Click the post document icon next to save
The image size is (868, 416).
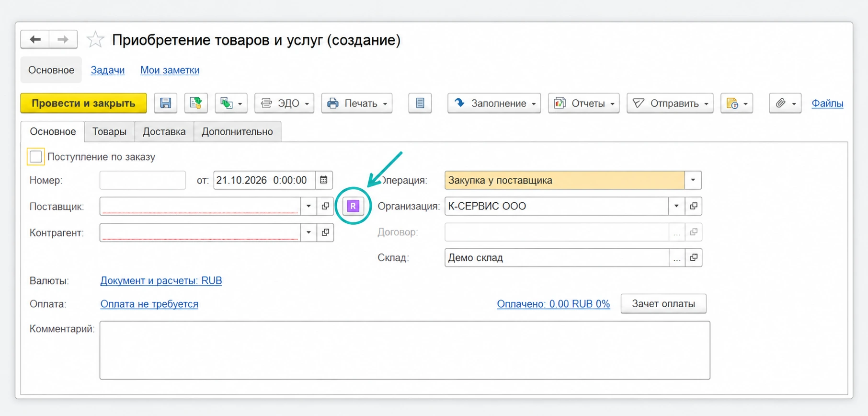196,103
